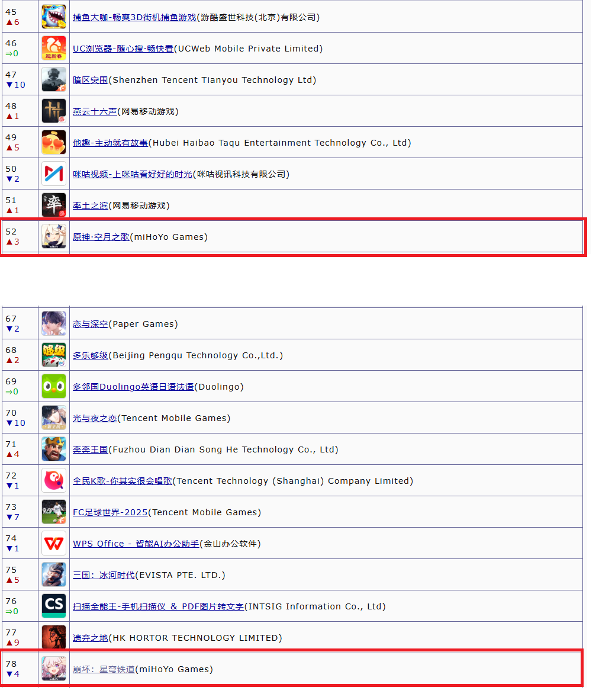Select rank cell 52 up 3

pos(21,237)
